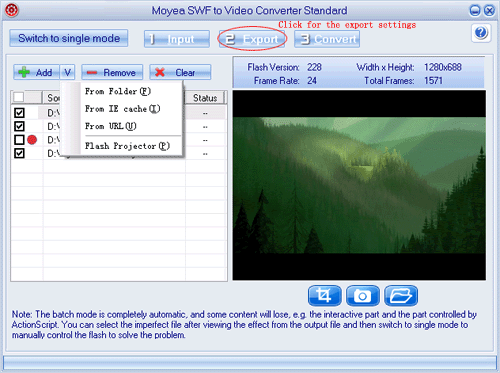500x373 pixels.
Task: Click the crop tool icon below preview
Action: click(x=324, y=295)
